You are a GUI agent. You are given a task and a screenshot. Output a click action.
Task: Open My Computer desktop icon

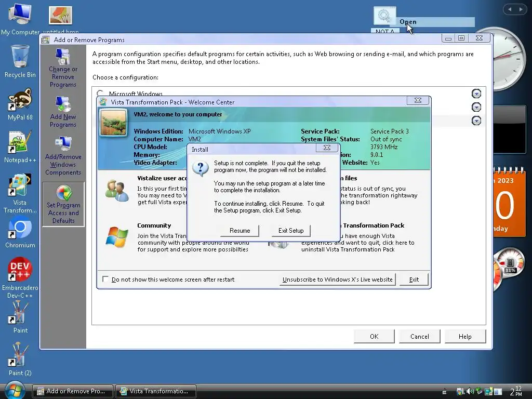point(20,18)
